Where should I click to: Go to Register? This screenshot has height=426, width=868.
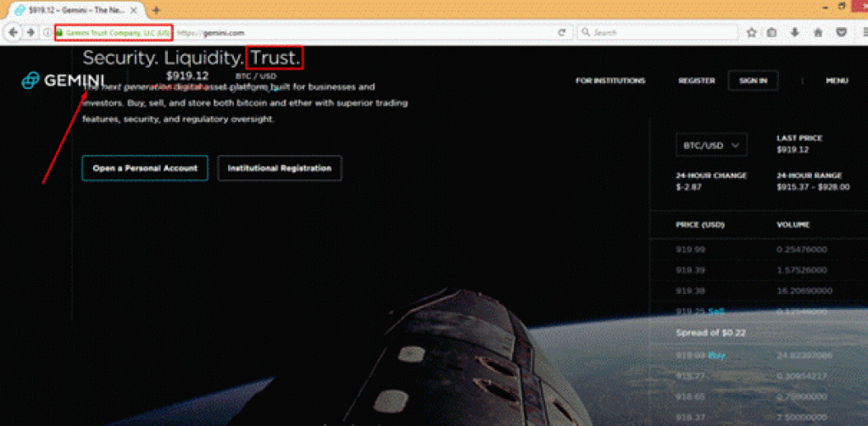pos(697,80)
